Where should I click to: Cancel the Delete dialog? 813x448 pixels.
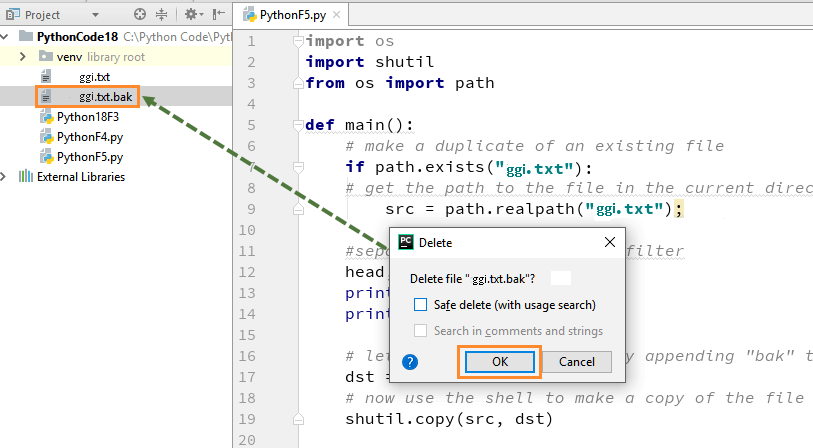[577, 362]
